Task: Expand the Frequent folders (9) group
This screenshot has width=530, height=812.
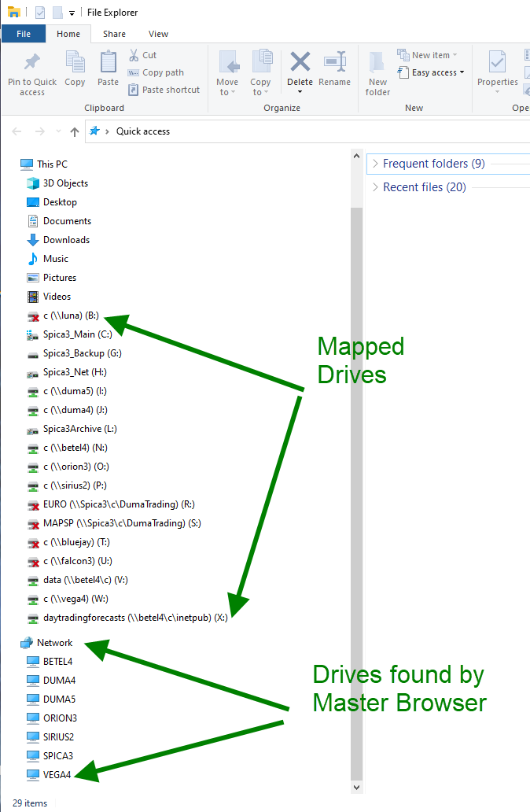Action: point(375,164)
